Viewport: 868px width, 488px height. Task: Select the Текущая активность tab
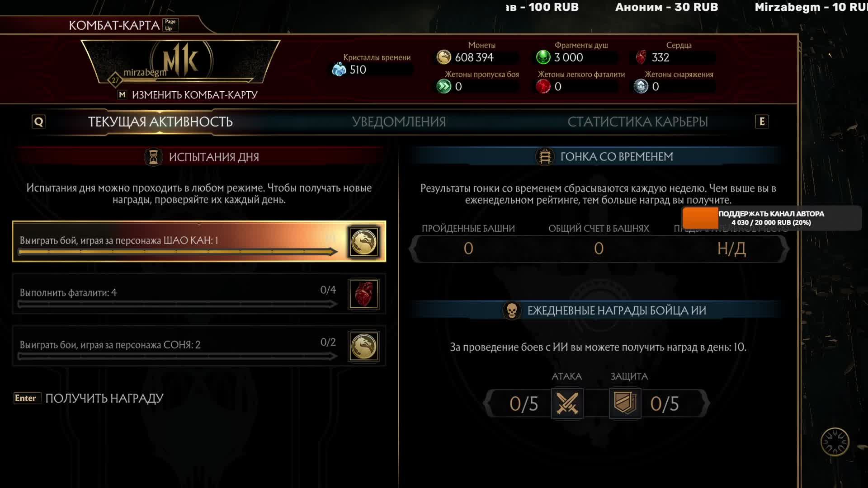click(x=160, y=122)
